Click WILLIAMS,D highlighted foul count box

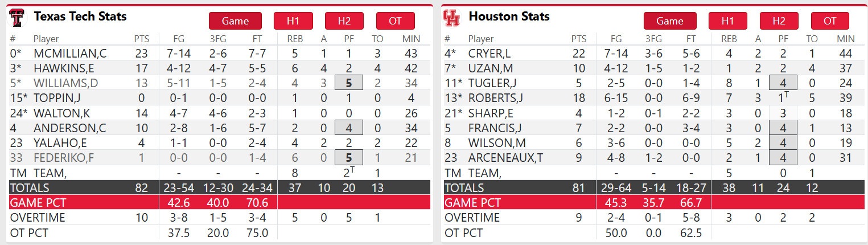click(349, 83)
